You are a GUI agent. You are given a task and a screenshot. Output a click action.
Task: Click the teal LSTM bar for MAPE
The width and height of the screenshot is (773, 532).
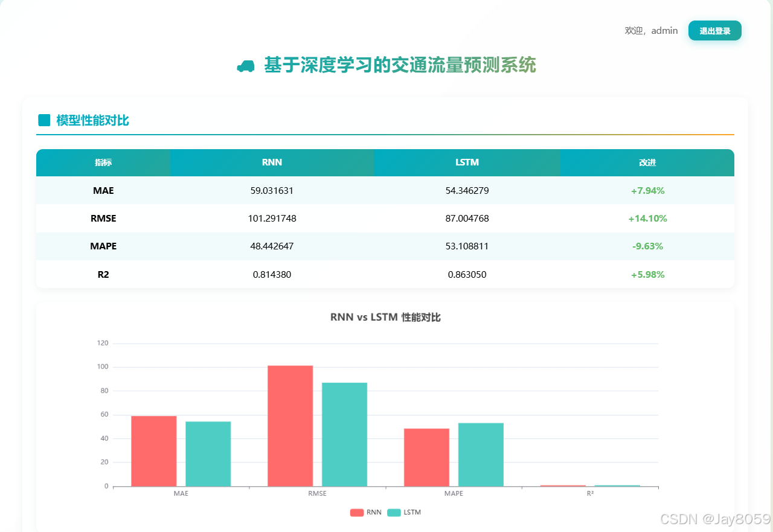click(481, 455)
